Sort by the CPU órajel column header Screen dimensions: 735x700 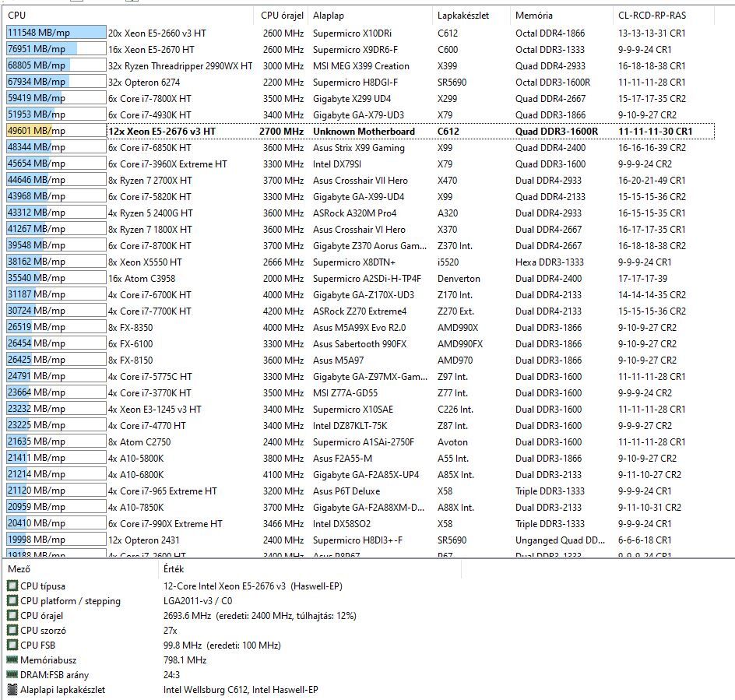(x=281, y=15)
